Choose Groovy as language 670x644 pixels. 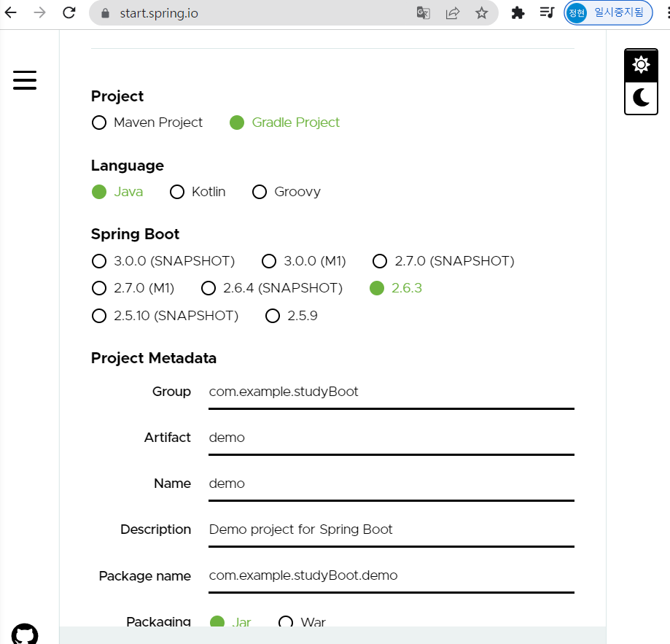287,192
